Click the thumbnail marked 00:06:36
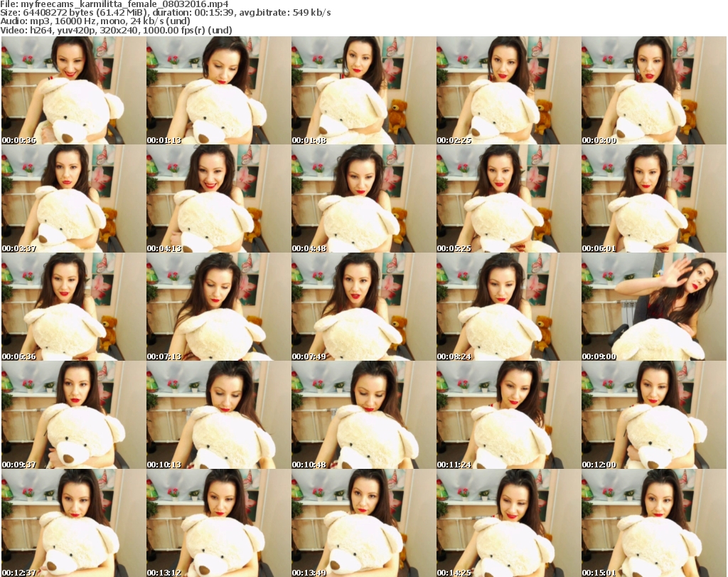 coord(73,307)
